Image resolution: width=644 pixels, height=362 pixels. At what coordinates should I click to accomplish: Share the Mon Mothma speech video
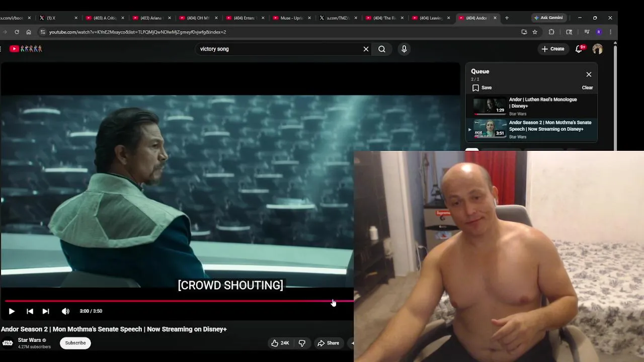pos(328,343)
